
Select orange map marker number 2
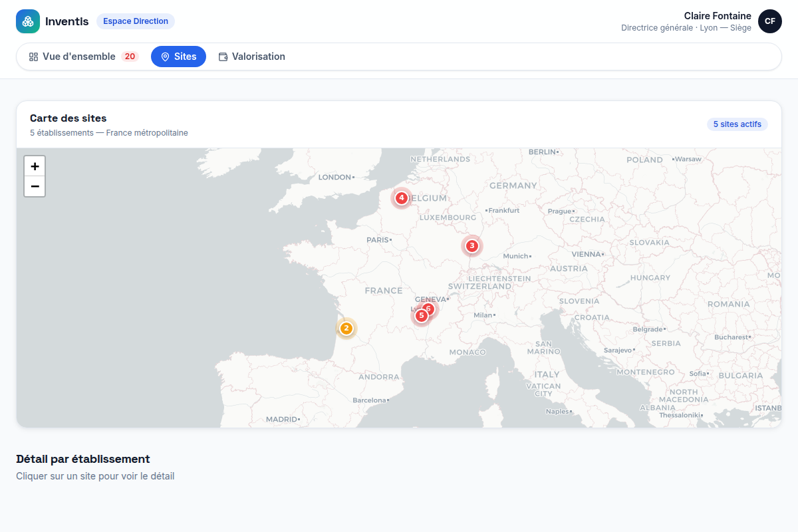coord(346,329)
